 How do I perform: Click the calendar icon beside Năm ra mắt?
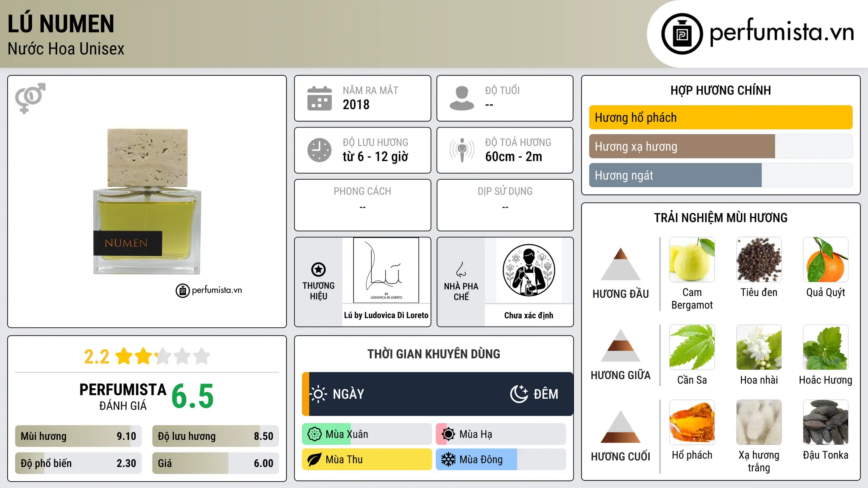(320, 98)
